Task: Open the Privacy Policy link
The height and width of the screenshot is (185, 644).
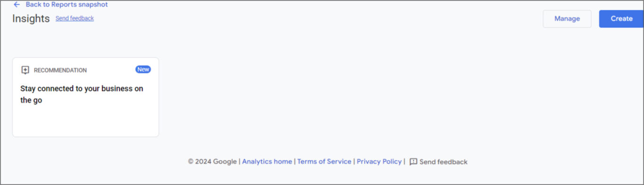Action: coord(379,161)
